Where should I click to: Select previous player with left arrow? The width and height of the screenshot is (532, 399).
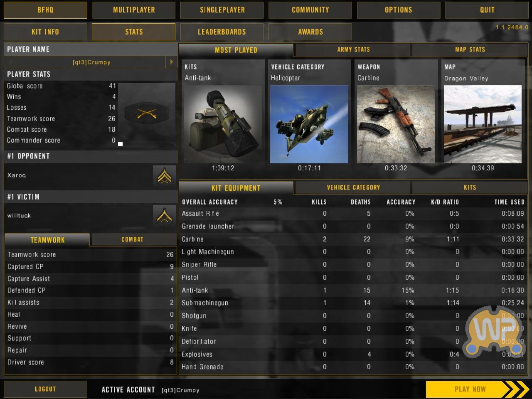(x=10, y=62)
